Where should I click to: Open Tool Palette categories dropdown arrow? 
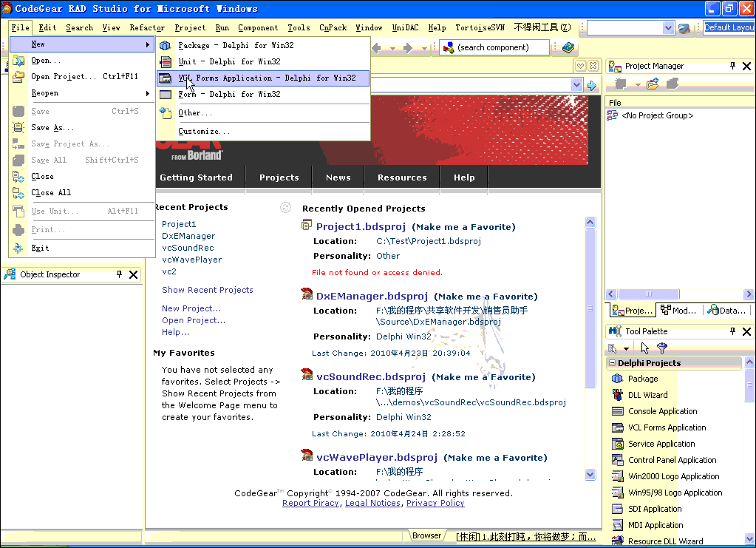[x=626, y=348]
